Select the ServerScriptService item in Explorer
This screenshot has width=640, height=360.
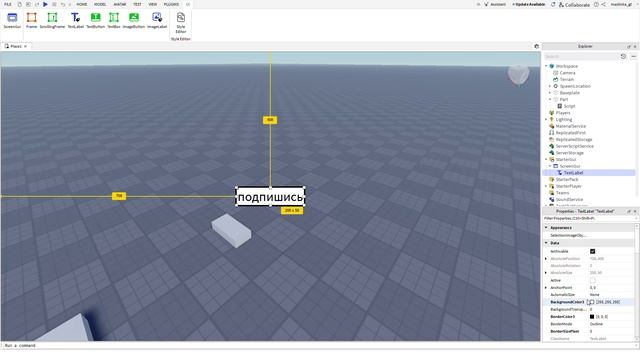(574, 146)
